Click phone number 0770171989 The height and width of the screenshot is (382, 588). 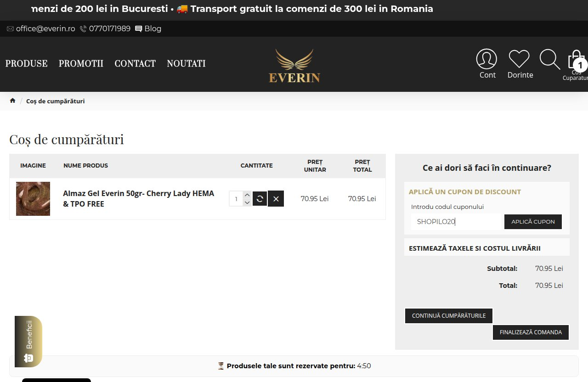(x=105, y=28)
